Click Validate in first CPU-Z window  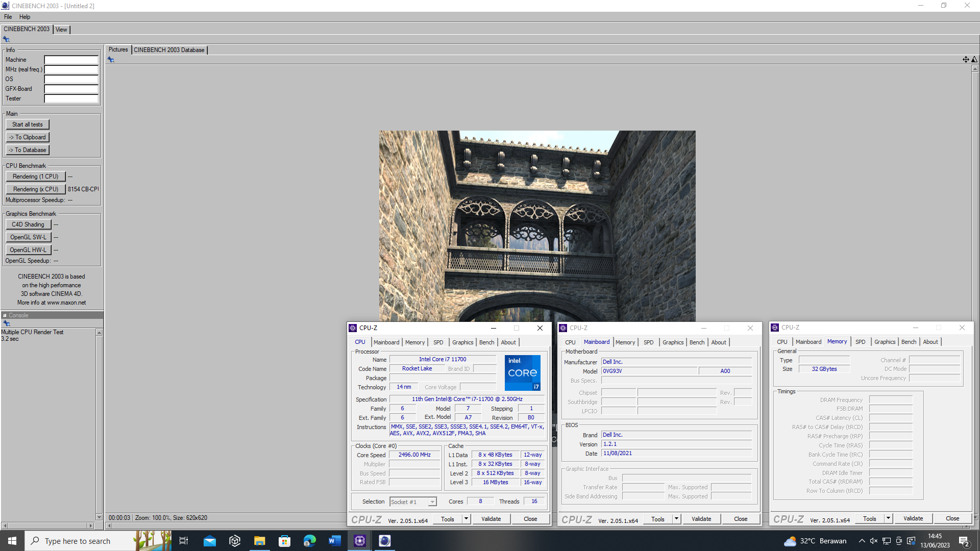click(491, 519)
